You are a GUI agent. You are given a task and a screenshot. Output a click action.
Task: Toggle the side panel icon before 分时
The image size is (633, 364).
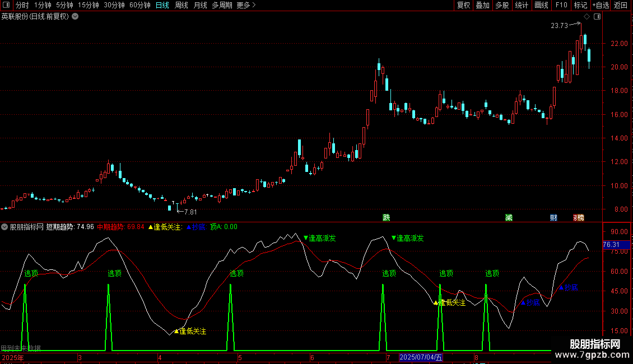(x=6, y=5)
